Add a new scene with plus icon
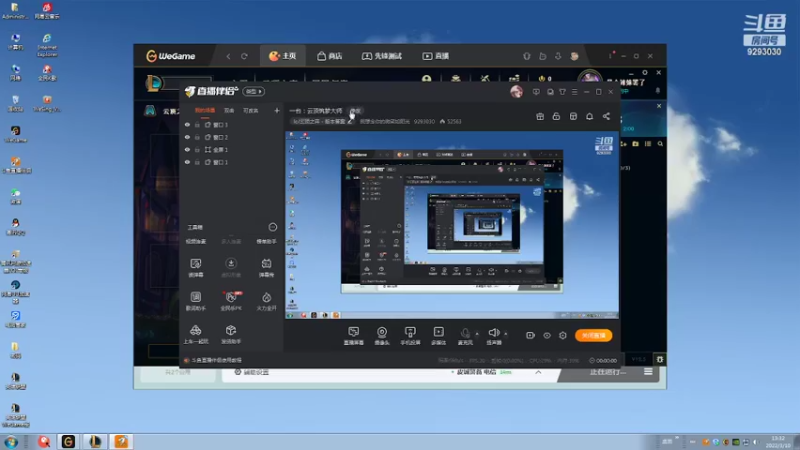 [277, 110]
